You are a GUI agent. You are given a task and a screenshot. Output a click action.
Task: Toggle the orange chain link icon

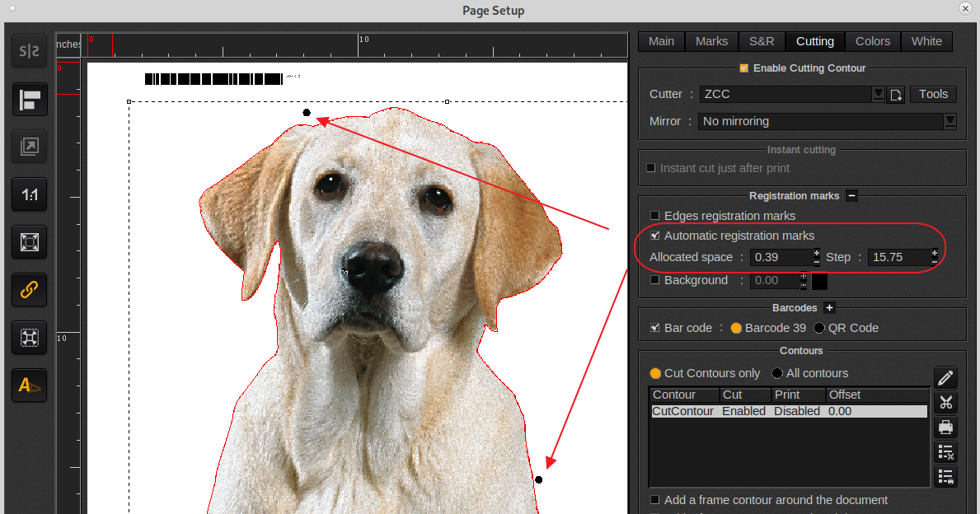(29, 290)
